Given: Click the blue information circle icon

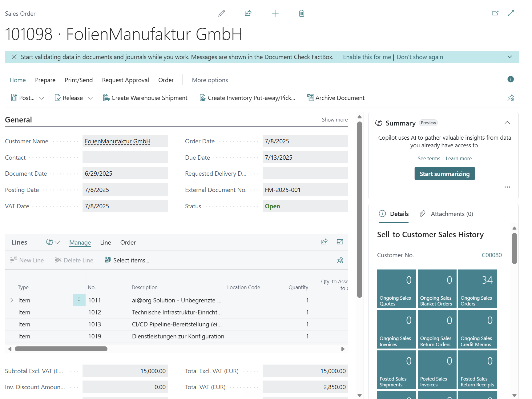Looking at the screenshot, I should (510, 79).
